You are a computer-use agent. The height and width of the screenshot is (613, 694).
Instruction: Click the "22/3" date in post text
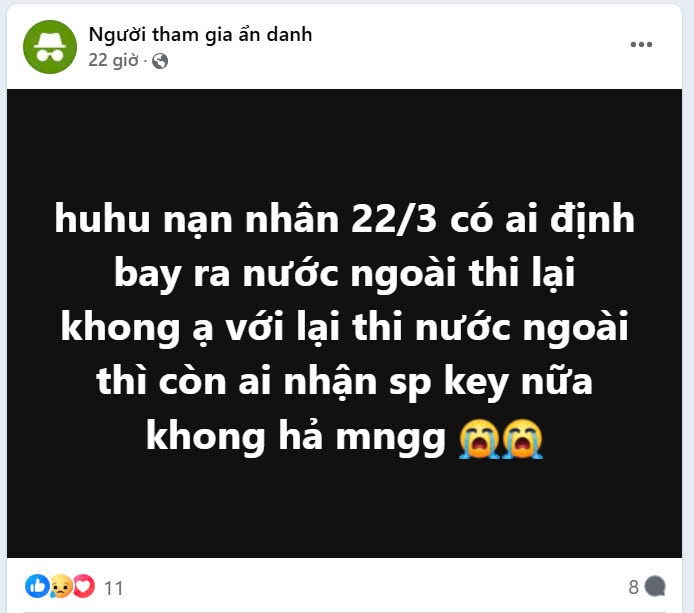(x=394, y=219)
